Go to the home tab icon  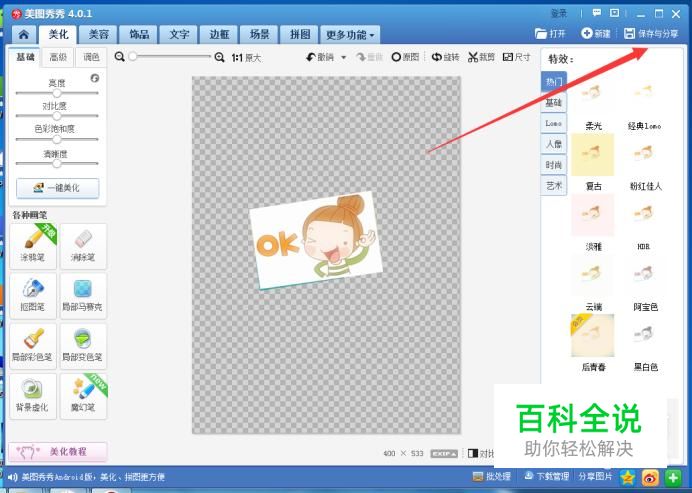[24, 34]
